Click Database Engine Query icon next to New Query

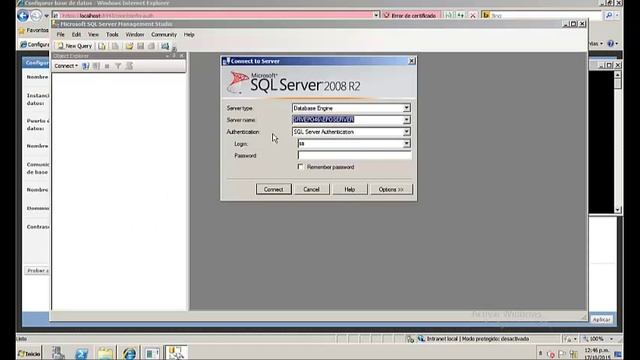[x=102, y=46]
